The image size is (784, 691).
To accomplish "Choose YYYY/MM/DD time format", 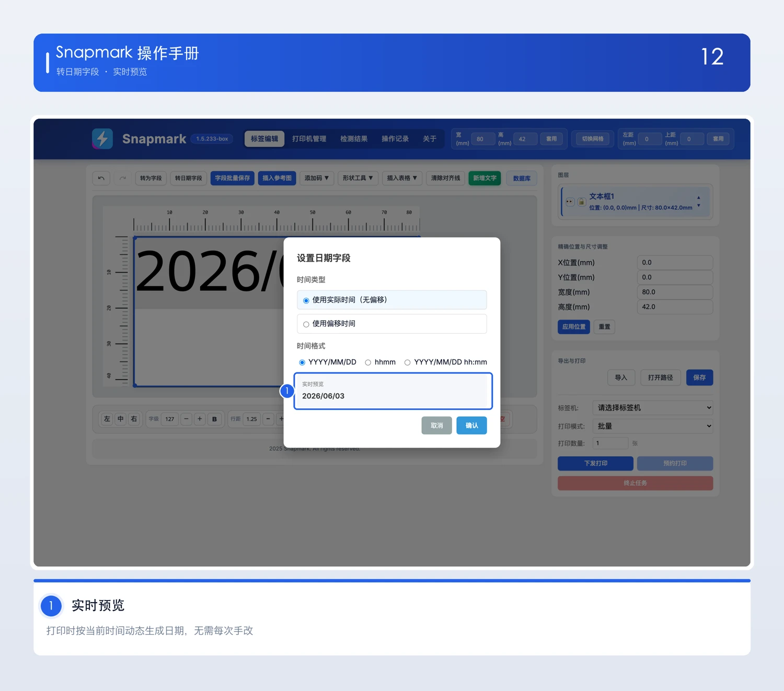I will 328,362.
